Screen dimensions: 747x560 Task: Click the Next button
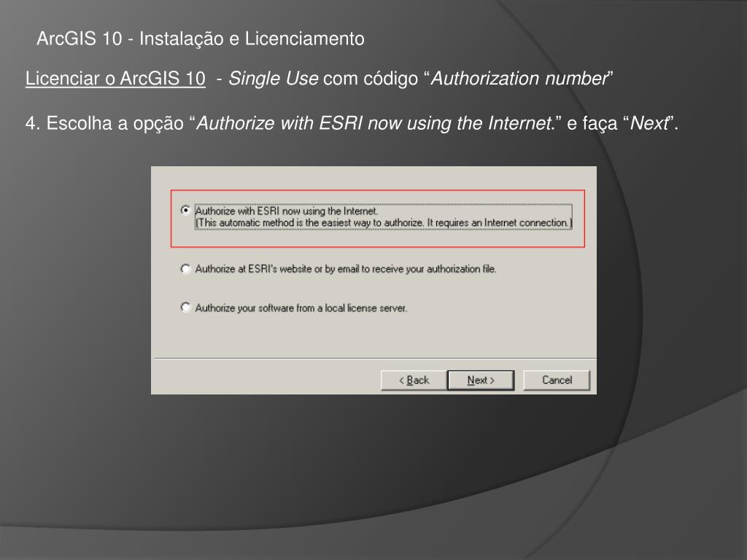click(481, 380)
